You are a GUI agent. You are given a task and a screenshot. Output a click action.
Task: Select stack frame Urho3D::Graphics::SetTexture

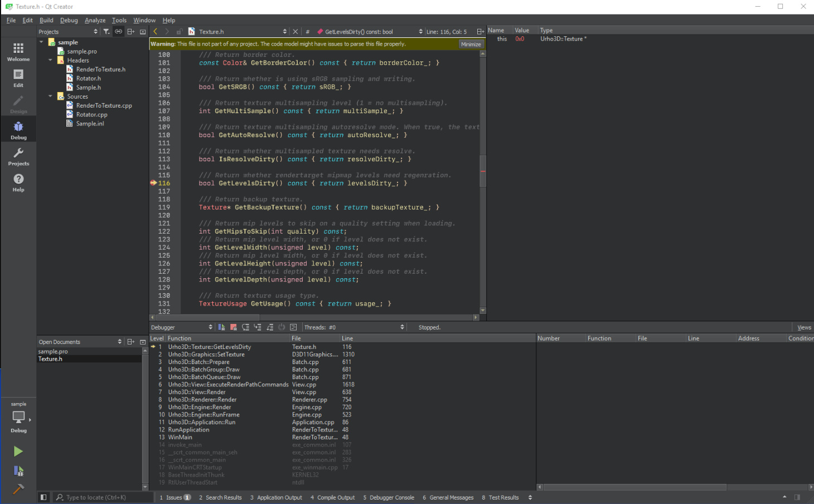[x=206, y=354]
